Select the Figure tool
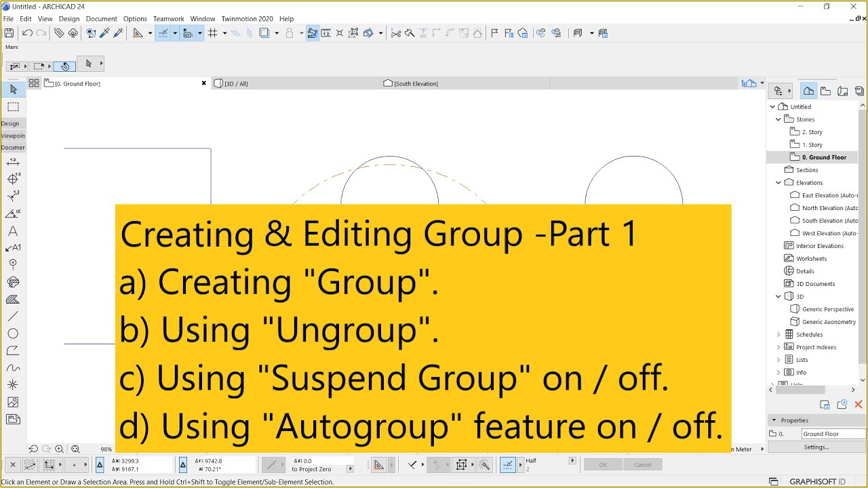Screen dimensions: 868x488 tap(13, 402)
